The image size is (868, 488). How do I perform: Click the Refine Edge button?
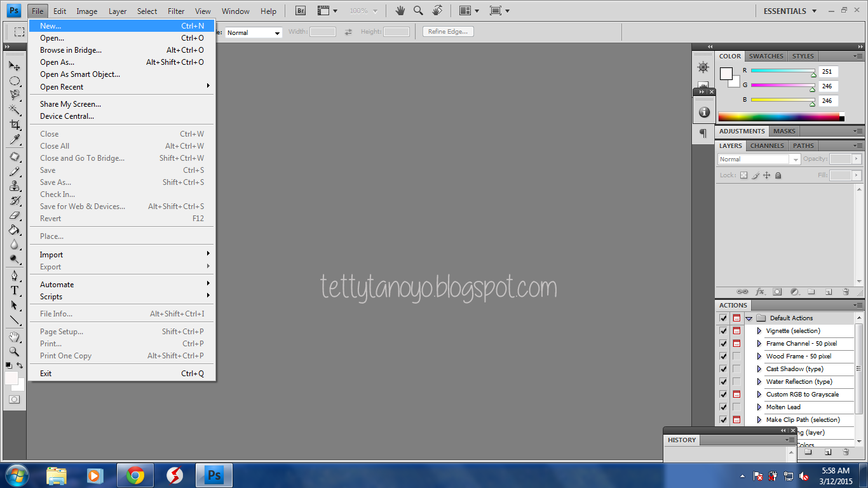tap(448, 32)
